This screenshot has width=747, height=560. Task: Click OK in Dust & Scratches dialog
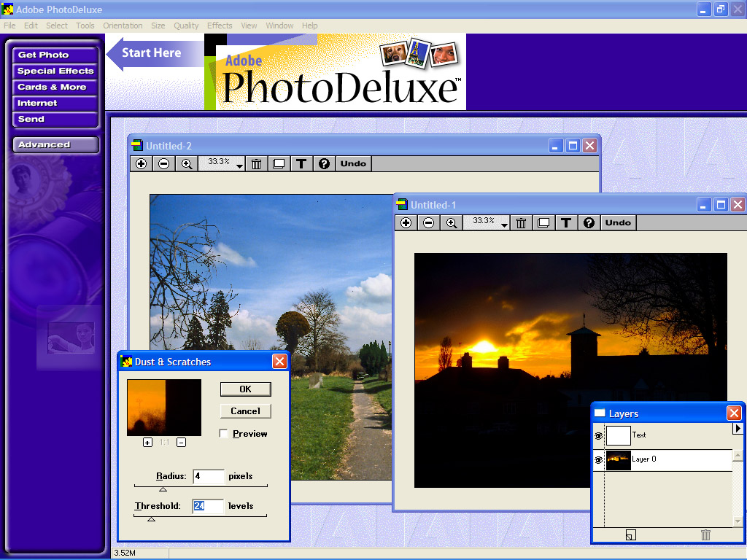[245, 389]
